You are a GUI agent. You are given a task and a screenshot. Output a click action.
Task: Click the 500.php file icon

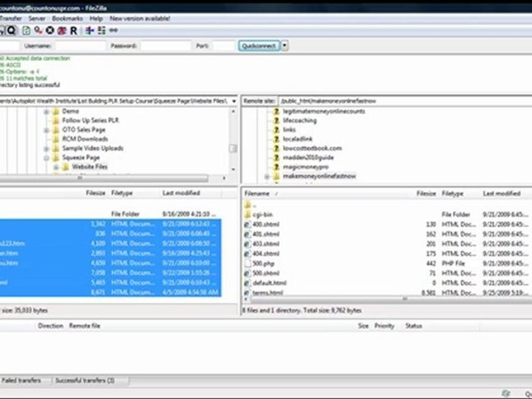click(x=247, y=264)
